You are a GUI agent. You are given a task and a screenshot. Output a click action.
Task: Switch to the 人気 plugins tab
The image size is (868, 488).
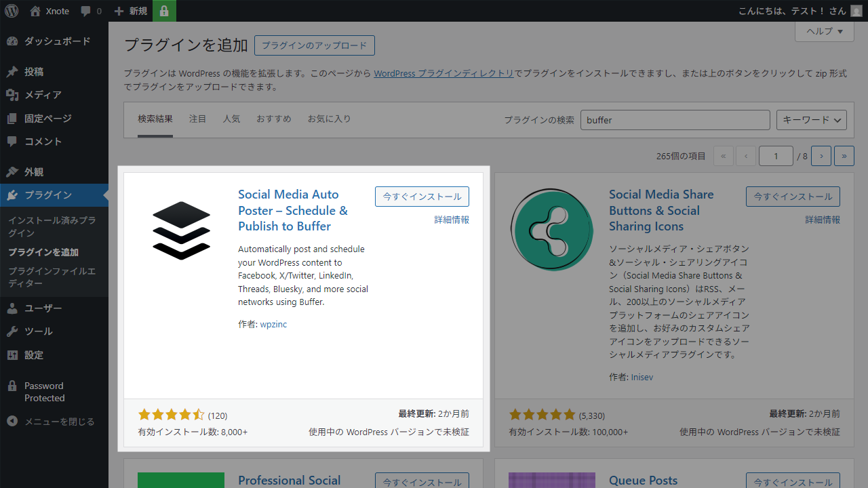point(231,118)
